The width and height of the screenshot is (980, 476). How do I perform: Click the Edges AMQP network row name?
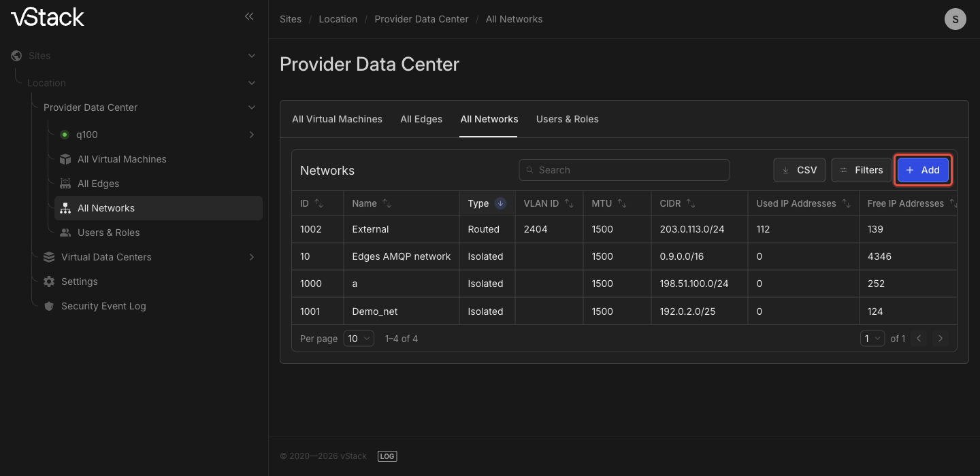click(402, 256)
